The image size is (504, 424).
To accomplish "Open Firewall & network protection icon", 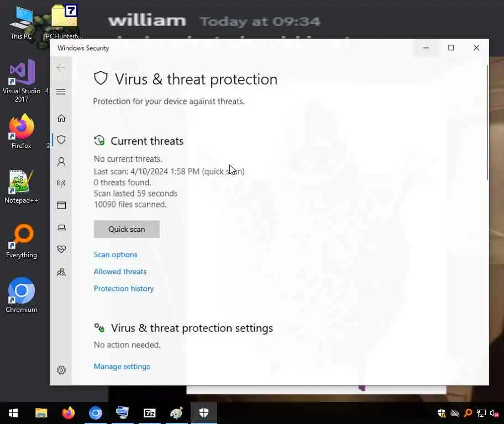I will click(61, 183).
